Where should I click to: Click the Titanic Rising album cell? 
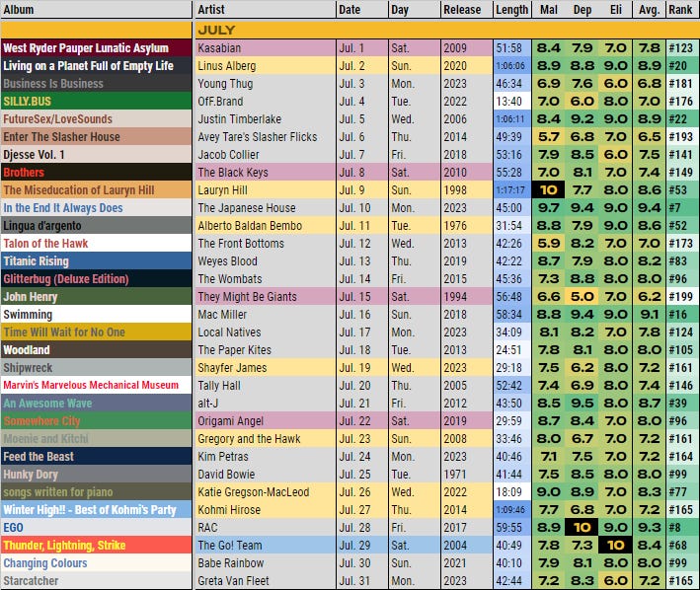(x=97, y=260)
